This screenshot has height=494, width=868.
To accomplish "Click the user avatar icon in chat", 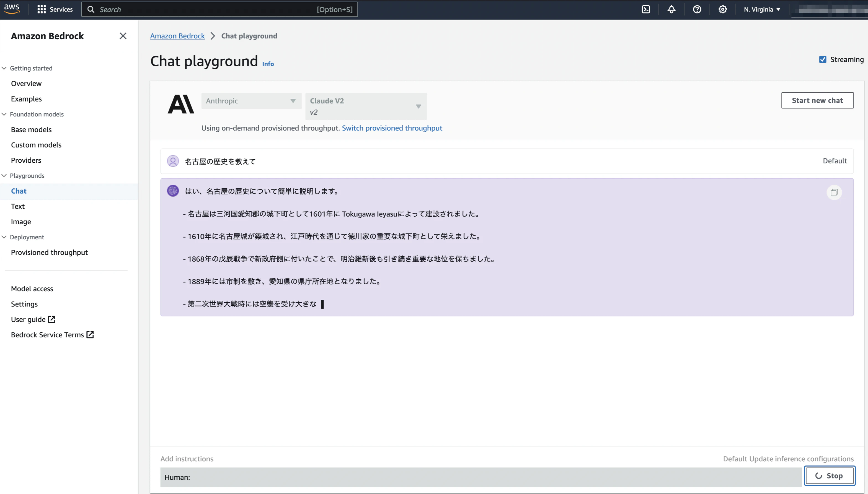I will (x=173, y=161).
